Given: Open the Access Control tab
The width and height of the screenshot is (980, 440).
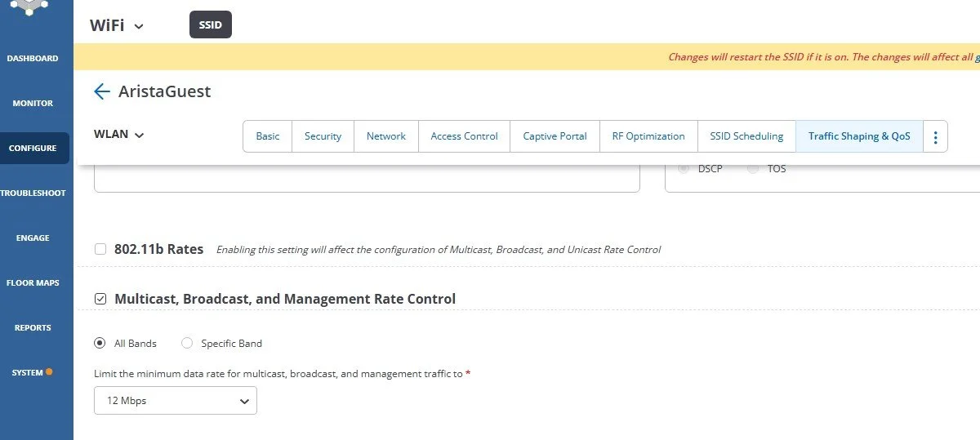Looking at the screenshot, I should pos(465,136).
